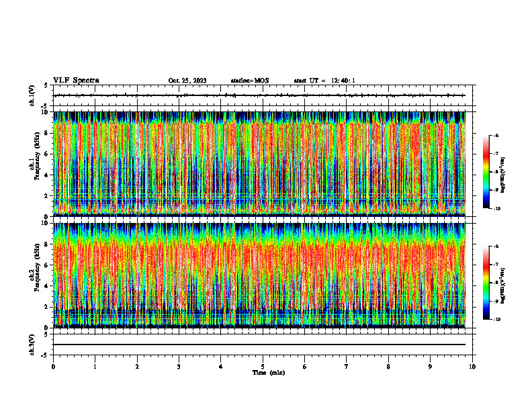
Task: Click time axis tick label "2"
Action: coord(137,367)
